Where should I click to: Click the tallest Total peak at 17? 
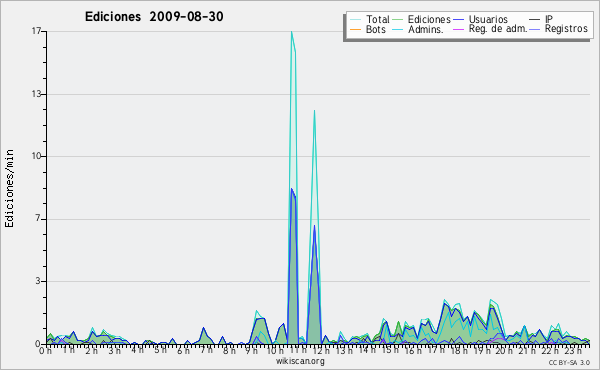point(292,32)
